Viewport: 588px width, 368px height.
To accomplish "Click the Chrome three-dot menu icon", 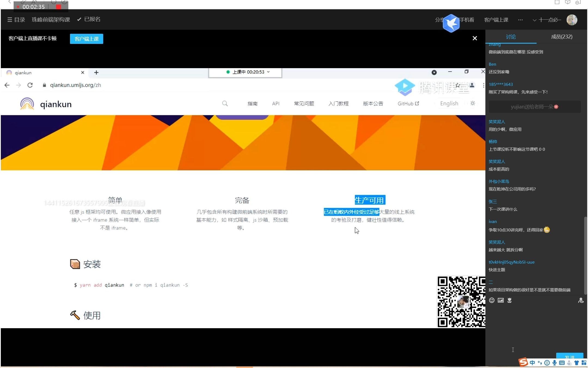I will pyautogui.click(x=483, y=85).
